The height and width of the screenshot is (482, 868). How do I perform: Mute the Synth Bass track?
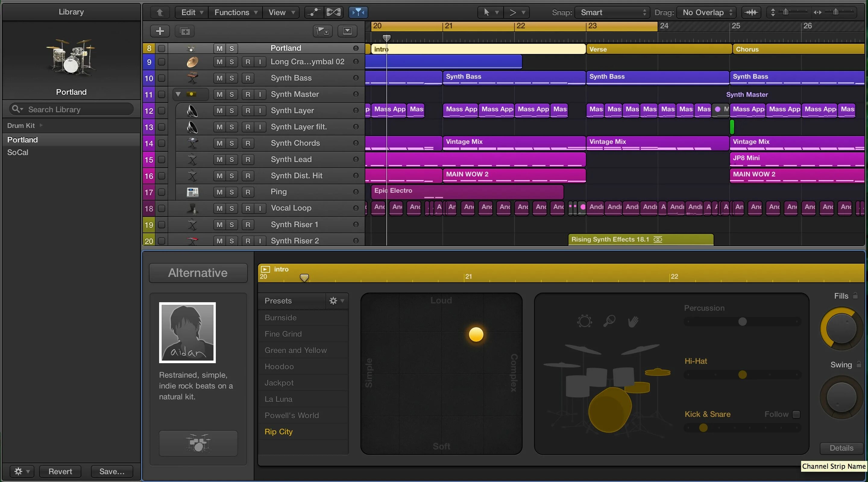[x=219, y=78]
